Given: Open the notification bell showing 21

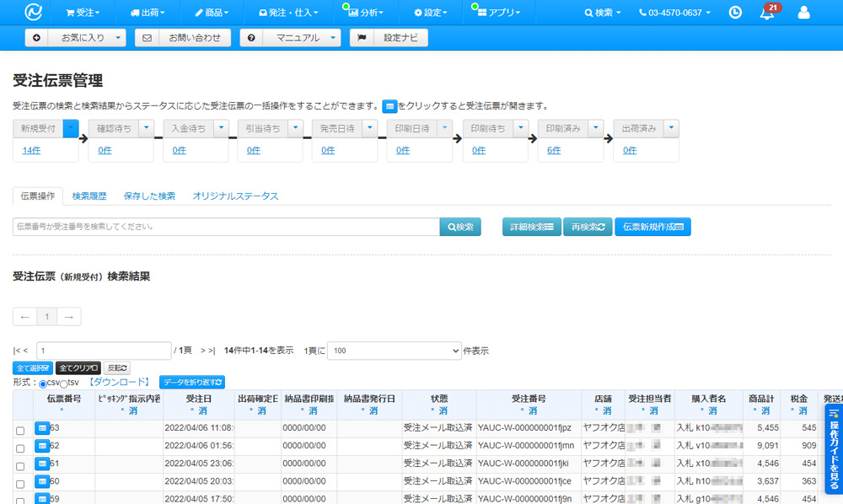Looking at the screenshot, I should (x=767, y=13).
